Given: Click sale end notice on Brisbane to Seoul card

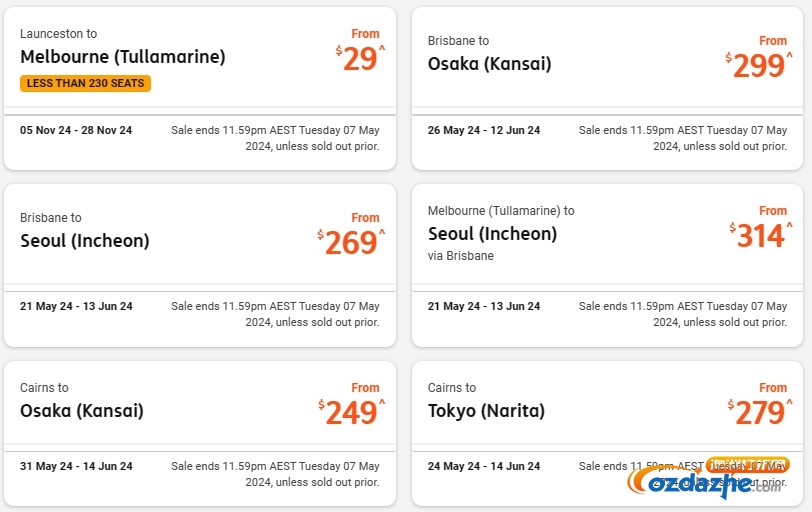Looking at the screenshot, I should pyautogui.click(x=276, y=314).
